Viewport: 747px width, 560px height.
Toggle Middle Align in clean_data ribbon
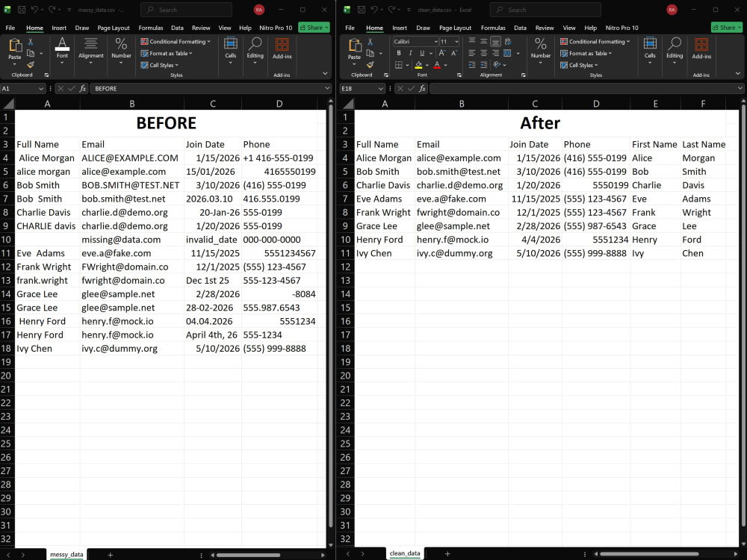pos(483,41)
